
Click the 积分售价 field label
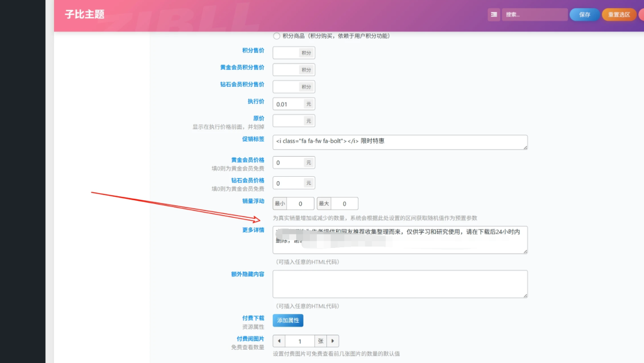pyautogui.click(x=253, y=50)
